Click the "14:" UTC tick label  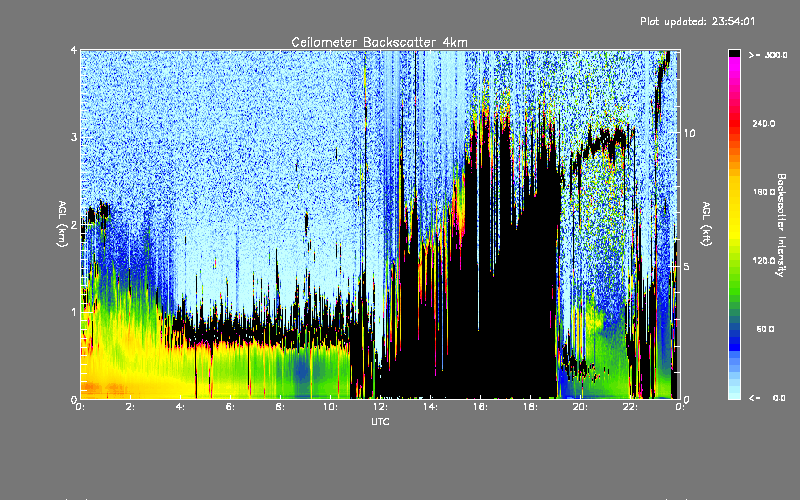pyautogui.click(x=430, y=407)
